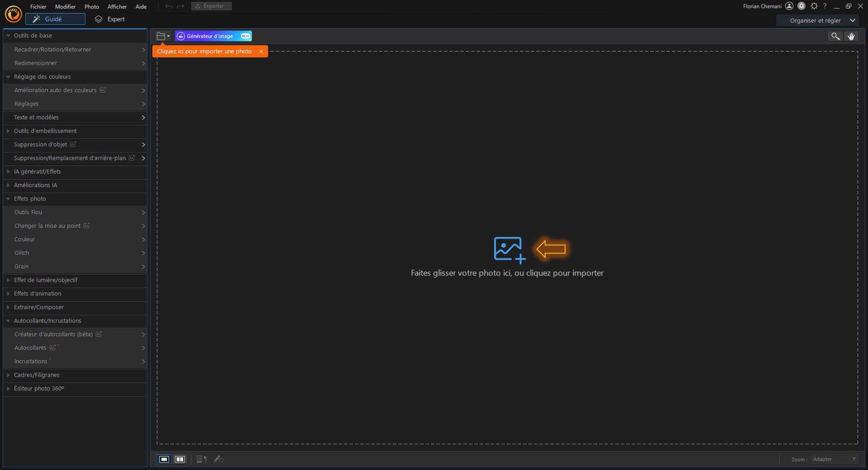This screenshot has width=868, height=470.
Task: Dismiss the orange import photo tooltip
Action: click(261, 51)
